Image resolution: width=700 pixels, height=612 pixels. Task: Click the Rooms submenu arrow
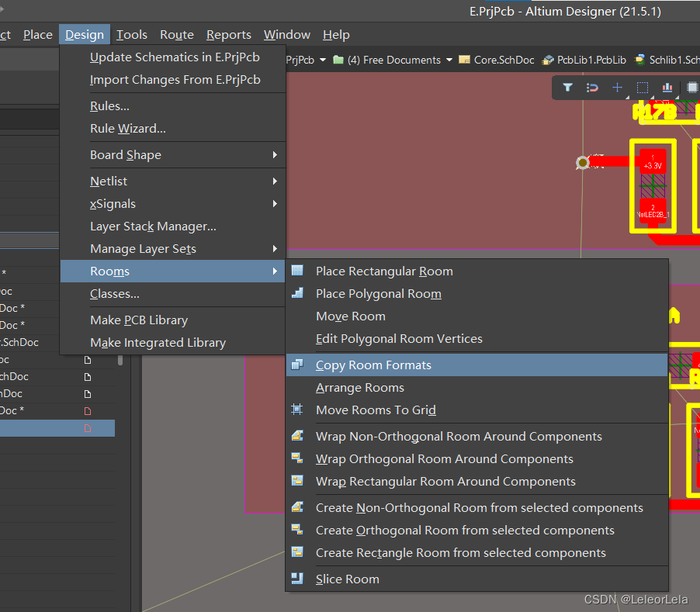click(x=275, y=271)
